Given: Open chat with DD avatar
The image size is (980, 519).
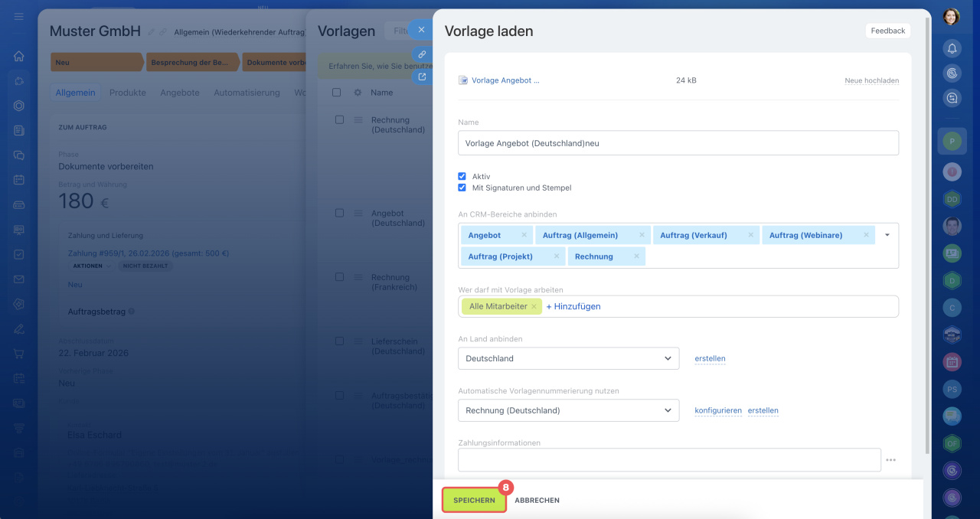Looking at the screenshot, I should tap(952, 199).
